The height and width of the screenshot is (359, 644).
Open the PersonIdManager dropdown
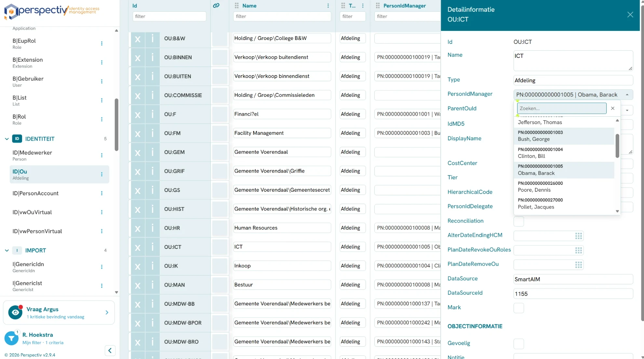point(573,95)
